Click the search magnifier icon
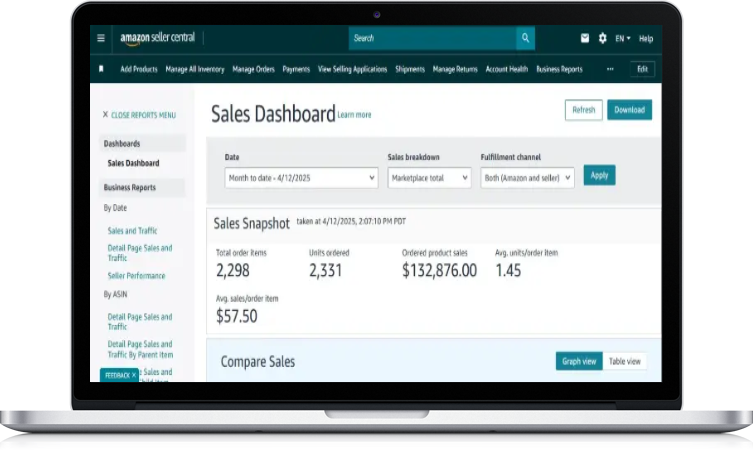 pyautogui.click(x=525, y=38)
